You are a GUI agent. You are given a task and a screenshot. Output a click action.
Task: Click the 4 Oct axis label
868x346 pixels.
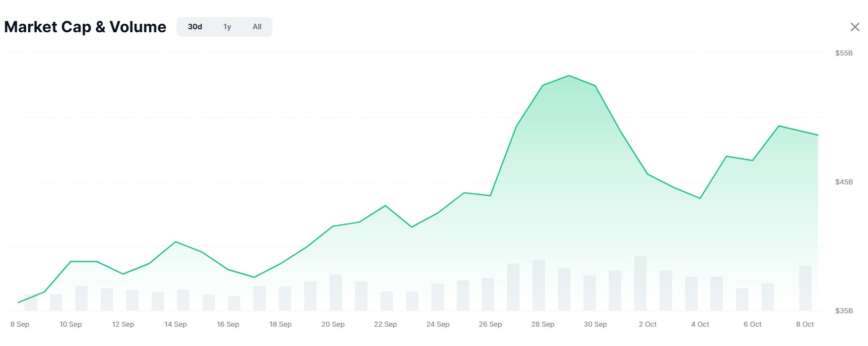pyautogui.click(x=700, y=324)
